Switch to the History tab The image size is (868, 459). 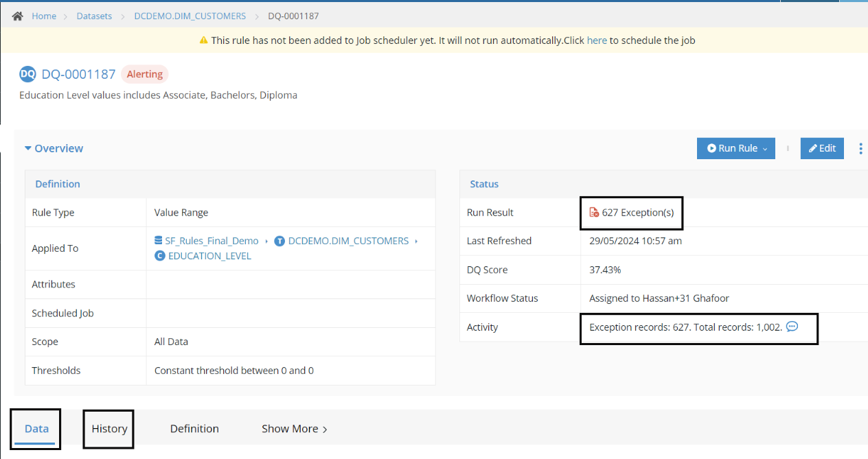pyautogui.click(x=108, y=428)
